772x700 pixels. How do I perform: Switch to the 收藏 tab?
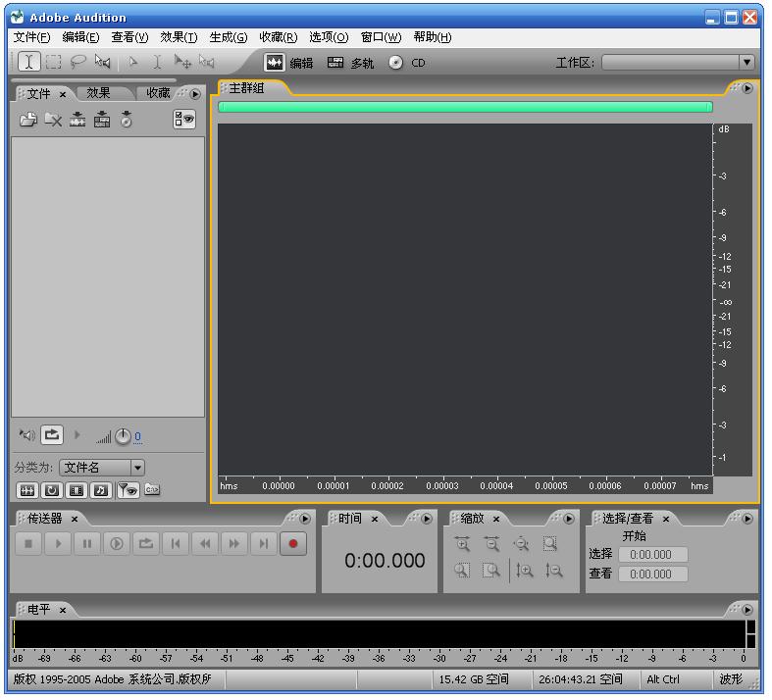(157, 93)
